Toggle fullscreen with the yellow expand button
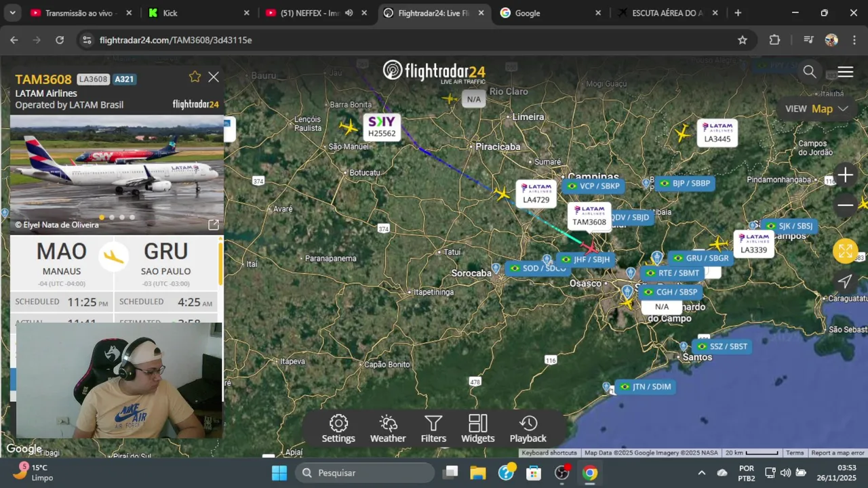The width and height of the screenshot is (868, 488). 845,251
